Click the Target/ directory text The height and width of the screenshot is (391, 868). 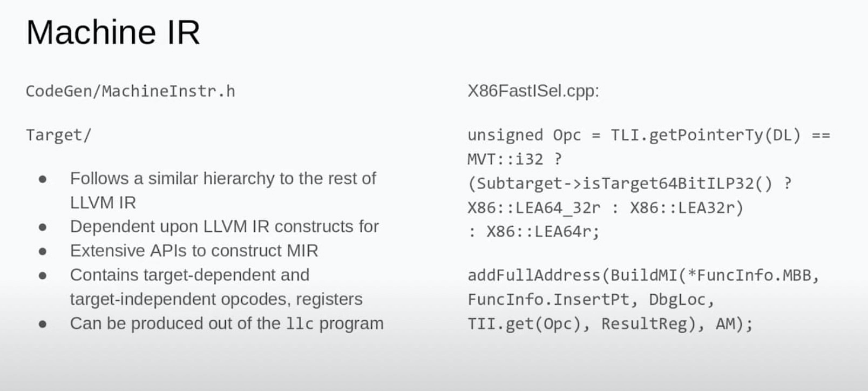click(x=58, y=135)
